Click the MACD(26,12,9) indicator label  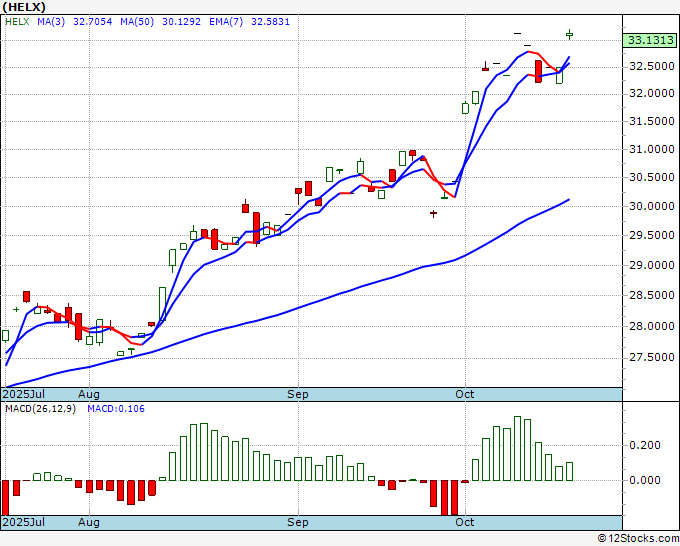click(x=40, y=409)
